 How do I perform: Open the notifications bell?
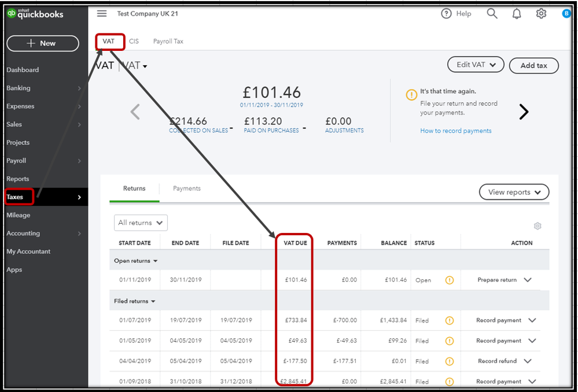(517, 14)
